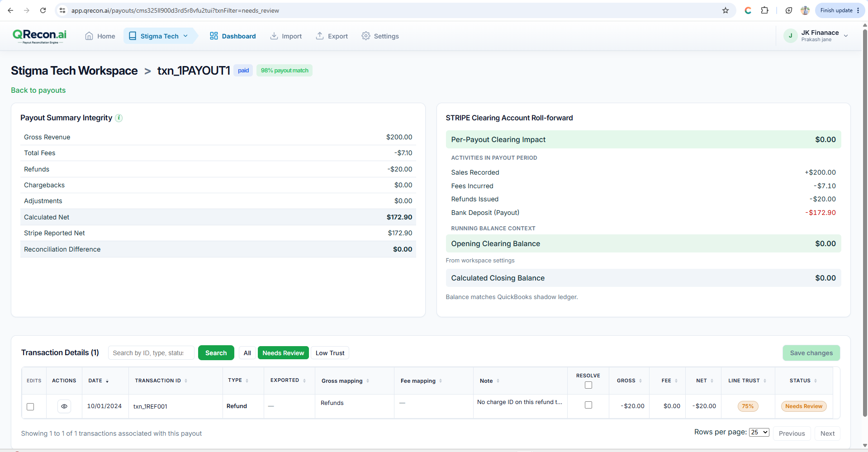Sort the Gross mapping column
The height and width of the screenshot is (452, 868).
click(x=368, y=381)
